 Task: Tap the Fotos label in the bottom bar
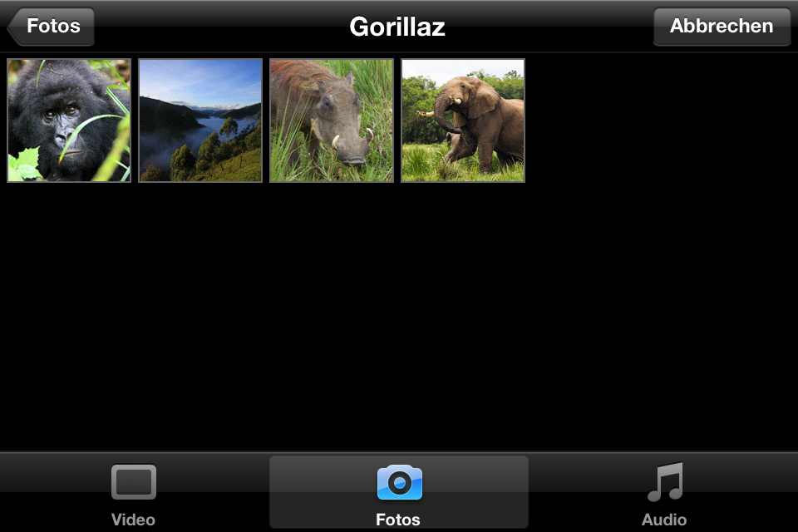click(x=398, y=520)
